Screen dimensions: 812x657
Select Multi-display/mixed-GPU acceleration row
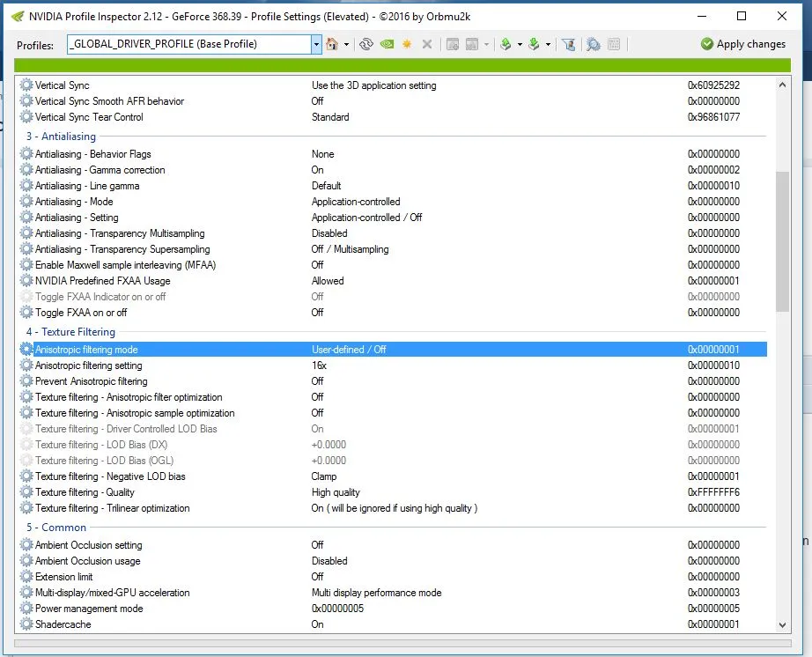(393, 593)
